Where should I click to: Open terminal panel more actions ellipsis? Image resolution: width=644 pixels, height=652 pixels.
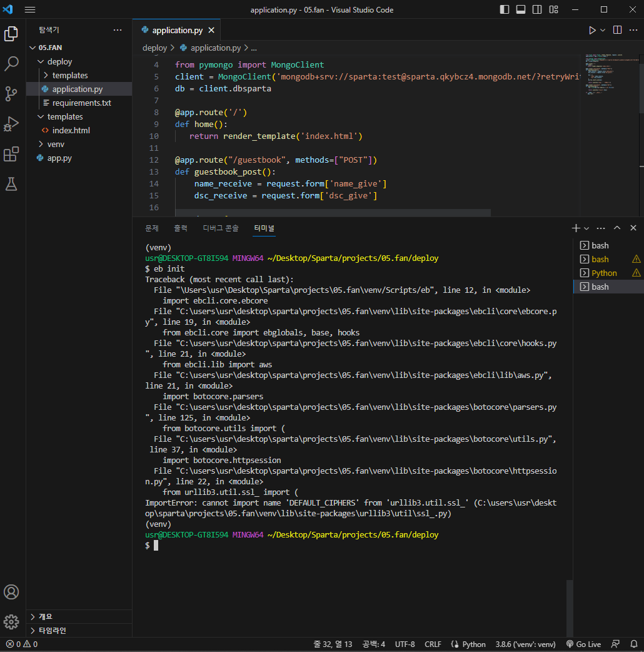click(601, 228)
